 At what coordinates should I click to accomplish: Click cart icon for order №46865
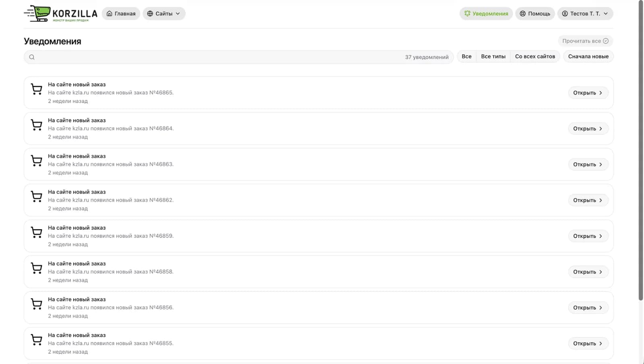pos(37,89)
